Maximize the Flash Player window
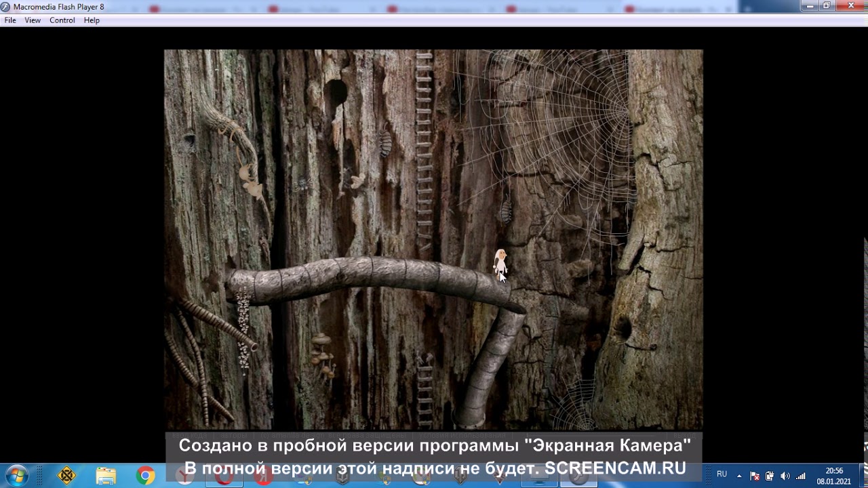This screenshot has height=488, width=868. click(827, 5)
